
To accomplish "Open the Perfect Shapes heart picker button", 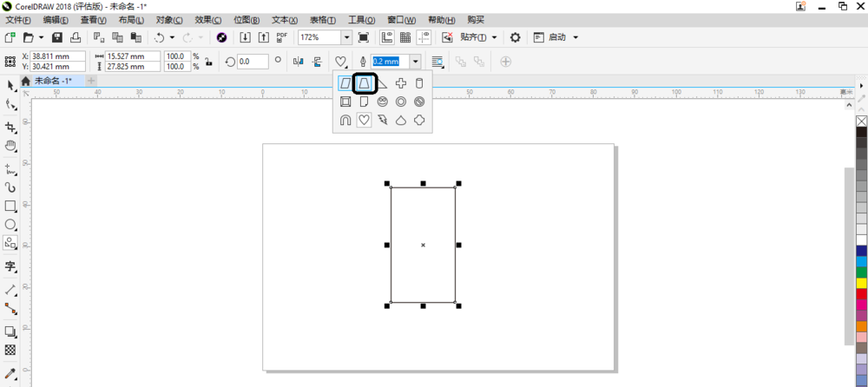I will [341, 62].
